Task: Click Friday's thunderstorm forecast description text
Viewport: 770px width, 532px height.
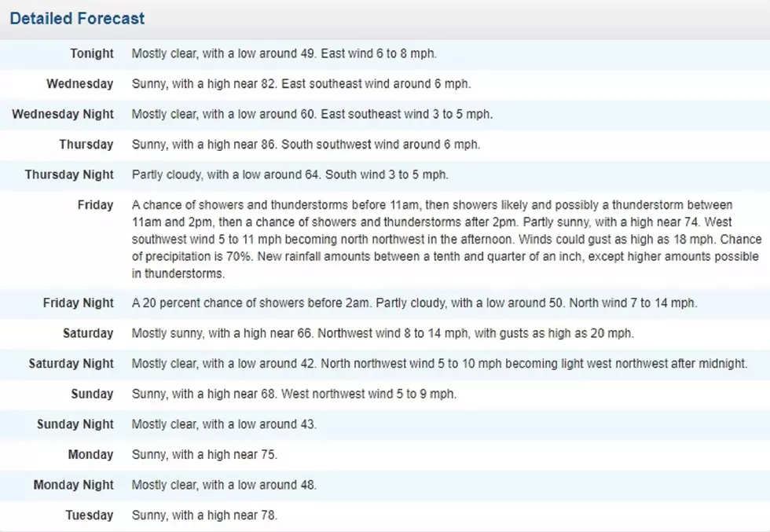Action: pos(446,239)
